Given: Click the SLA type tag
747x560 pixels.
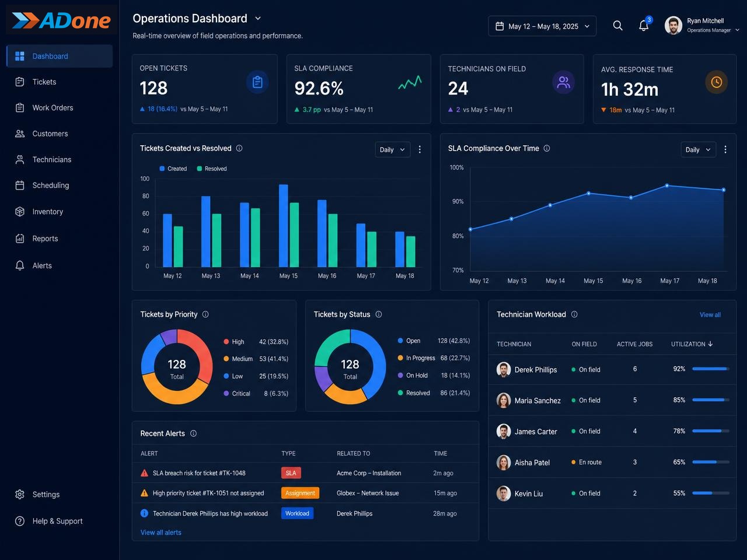Looking at the screenshot, I should [291, 473].
